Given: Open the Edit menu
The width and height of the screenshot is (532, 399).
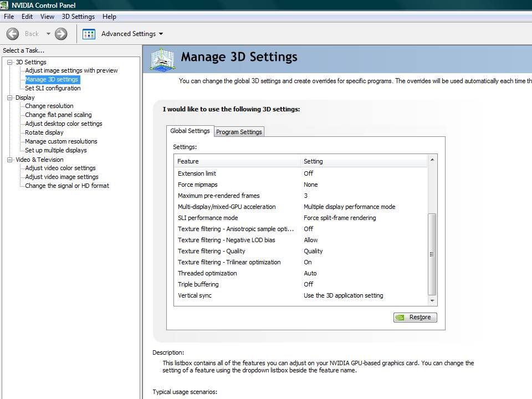Looking at the screenshot, I should (27, 17).
